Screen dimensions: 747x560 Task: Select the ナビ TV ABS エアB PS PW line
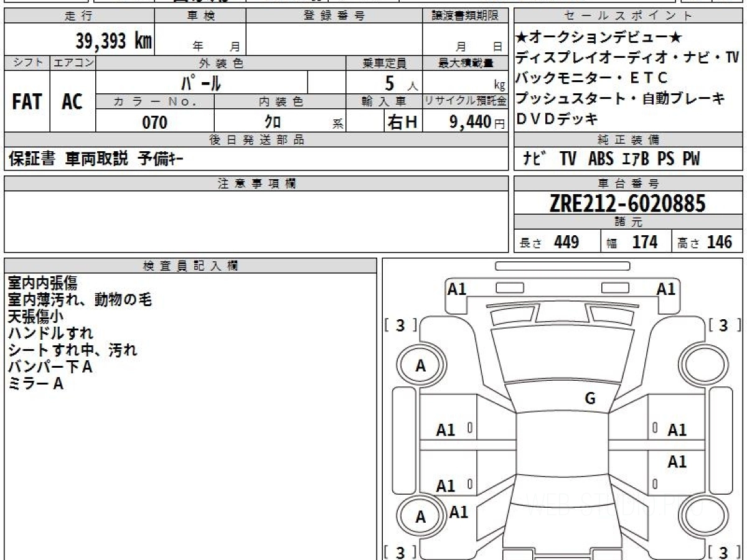(611, 159)
